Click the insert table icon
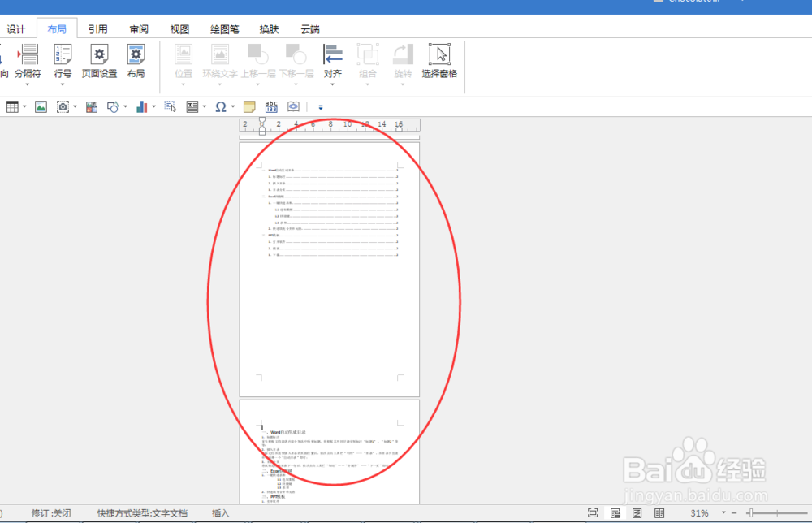Viewport: 812px width, 523px height. click(12, 107)
